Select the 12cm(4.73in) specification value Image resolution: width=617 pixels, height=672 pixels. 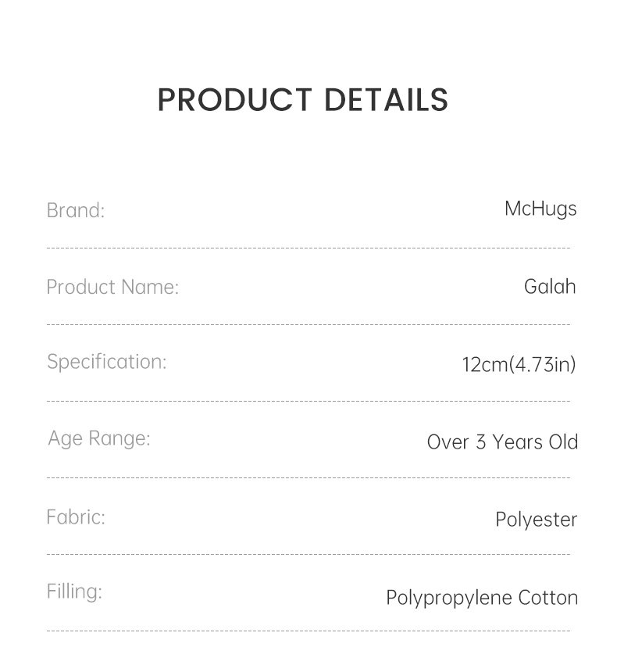pyautogui.click(x=519, y=364)
